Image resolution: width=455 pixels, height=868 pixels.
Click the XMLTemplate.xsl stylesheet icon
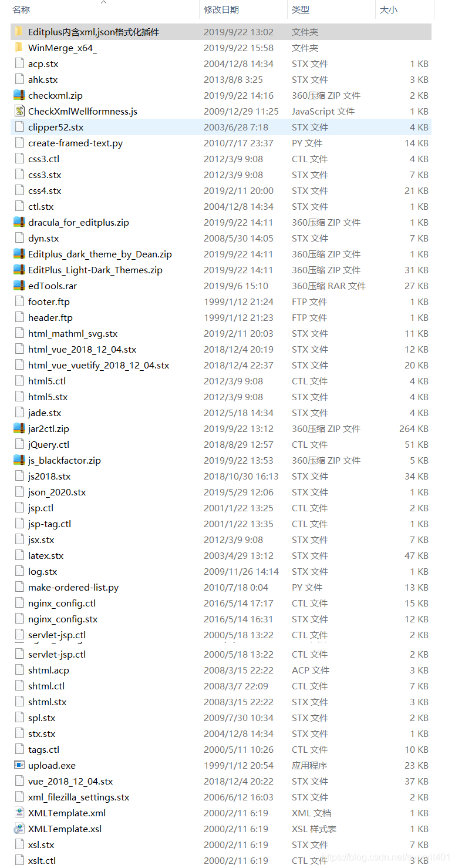[19, 829]
